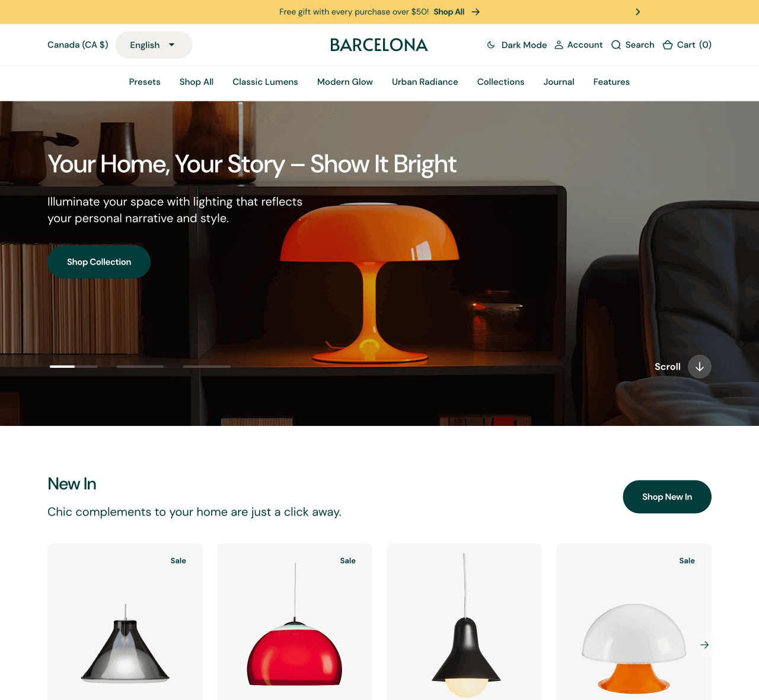Toggle Dark Mode with the moon icon

click(491, 45)
